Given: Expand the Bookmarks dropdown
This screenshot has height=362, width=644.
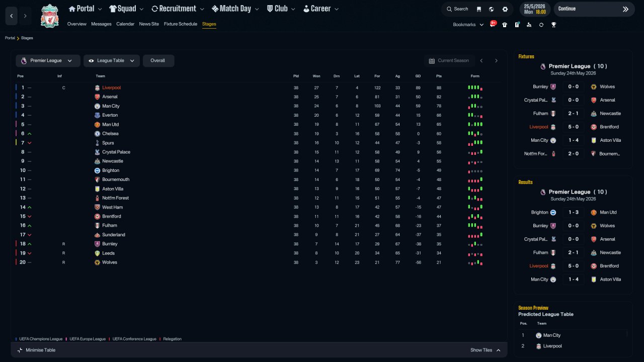Looking at the screenshot, I should tap(468, 25).
